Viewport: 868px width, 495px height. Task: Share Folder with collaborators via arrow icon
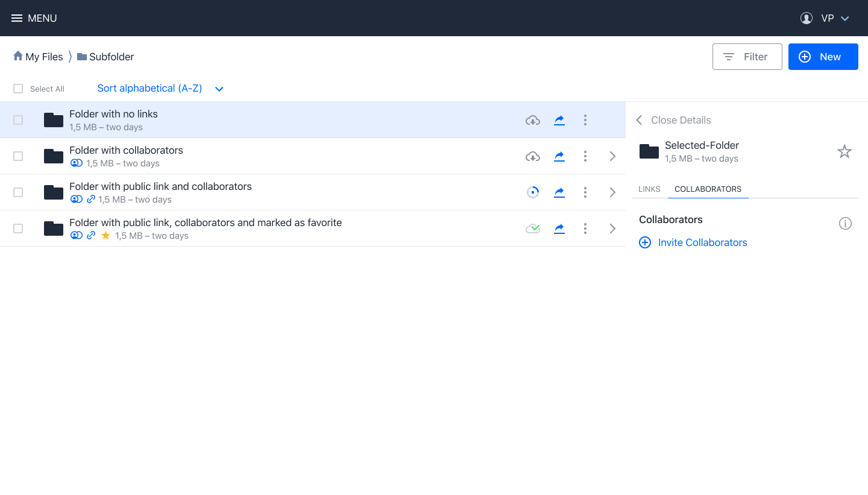coord(559,156)
